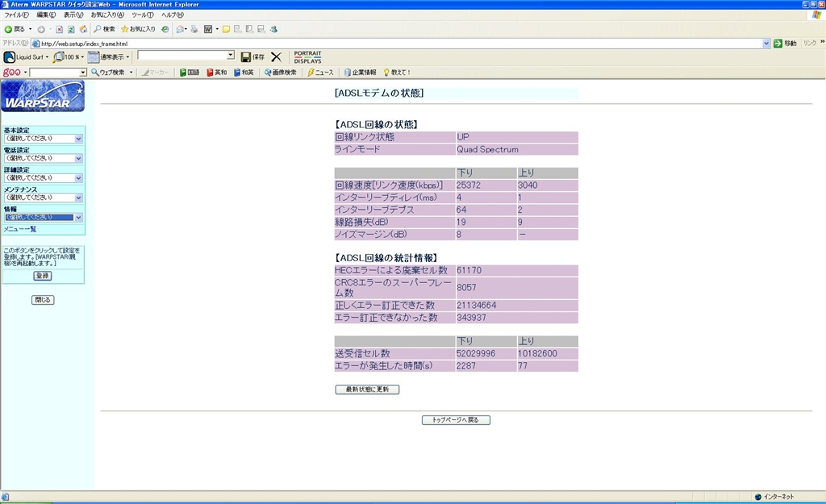Click the 移動 go button

tap(785, 44)
